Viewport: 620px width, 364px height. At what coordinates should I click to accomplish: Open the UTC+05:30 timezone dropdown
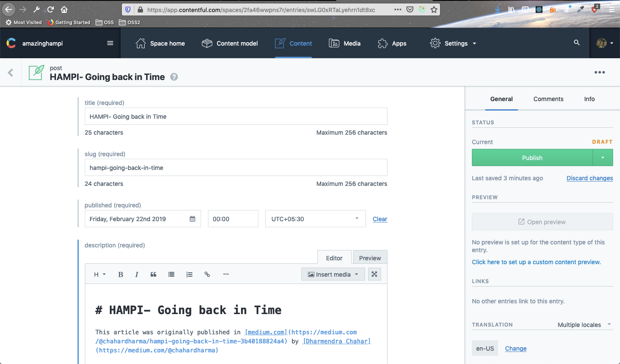coord(316,219)
